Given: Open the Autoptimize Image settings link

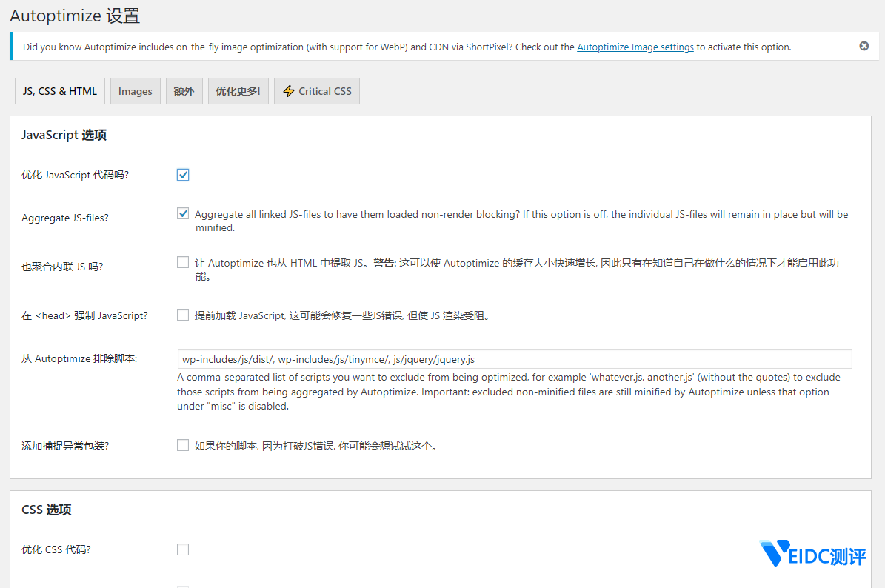Looking at the screenshot, I should click(635, 46).
